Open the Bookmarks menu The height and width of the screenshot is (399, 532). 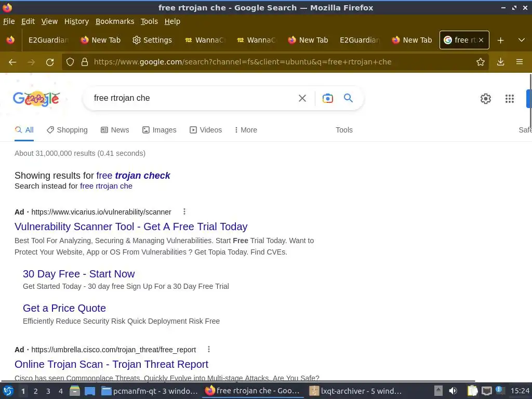(x=115, y=21)
